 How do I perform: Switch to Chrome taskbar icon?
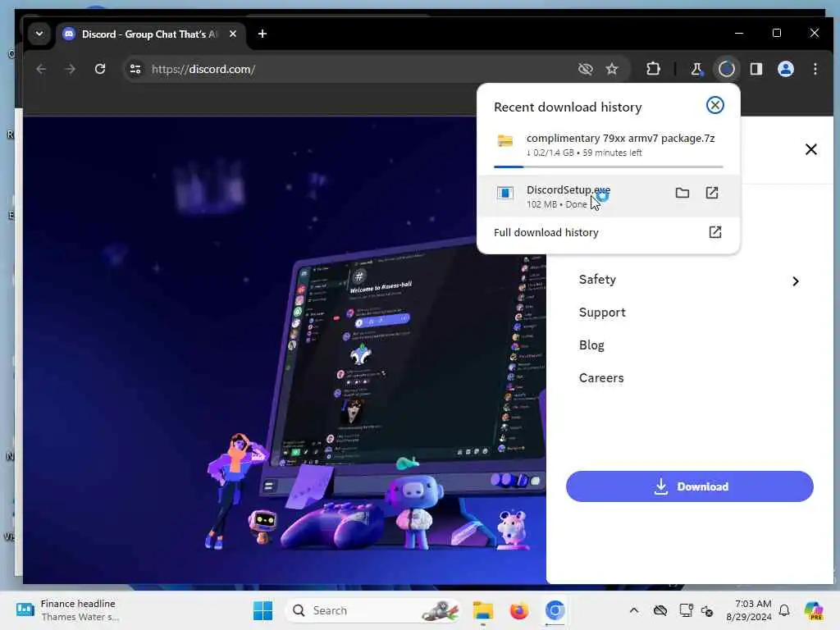point(555,610)
